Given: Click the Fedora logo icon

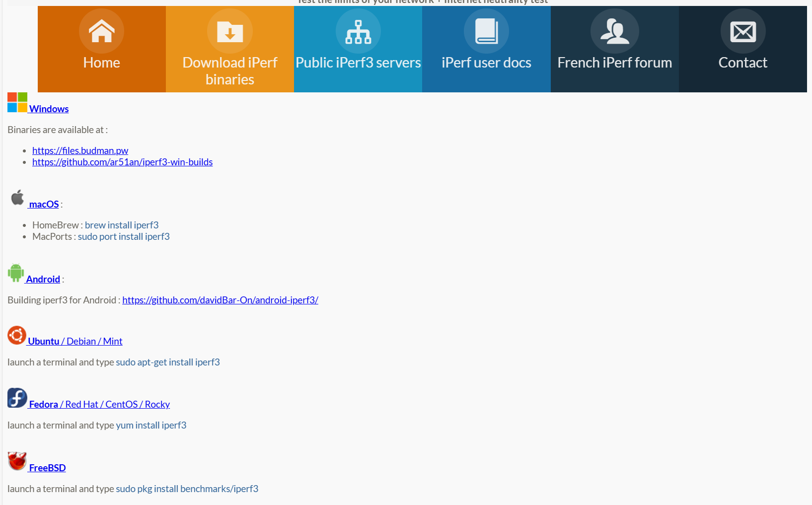Looking at the screenshot, I should (17, 398).
